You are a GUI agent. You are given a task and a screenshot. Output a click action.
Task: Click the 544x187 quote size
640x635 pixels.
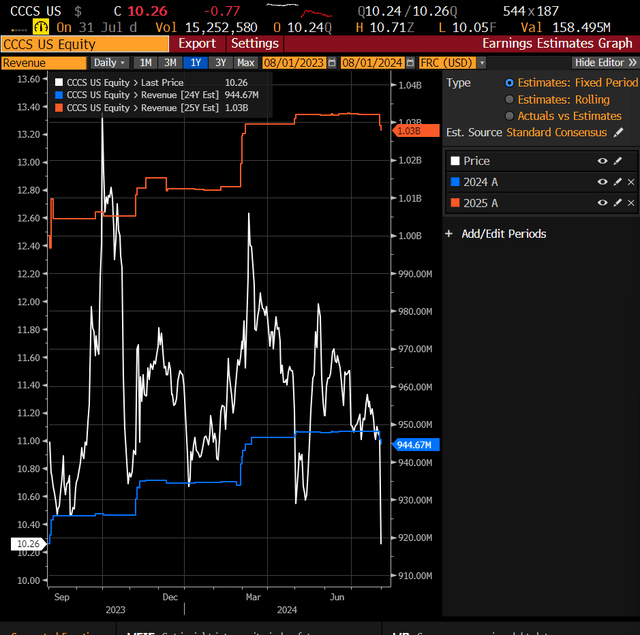coord(531,11)
